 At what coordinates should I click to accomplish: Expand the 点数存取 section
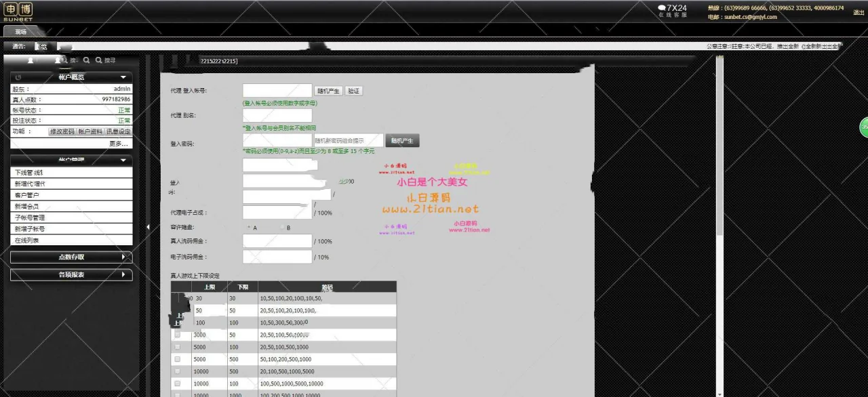click(x=71, y=257)
